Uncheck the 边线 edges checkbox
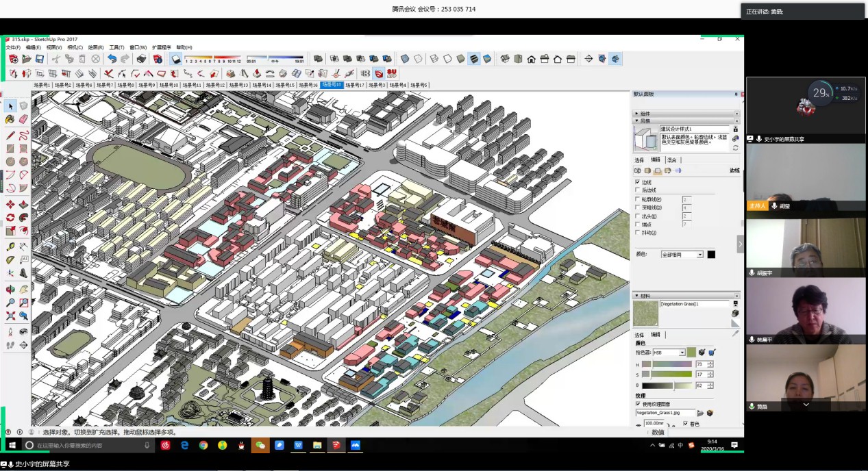 [x=638, y=182]
